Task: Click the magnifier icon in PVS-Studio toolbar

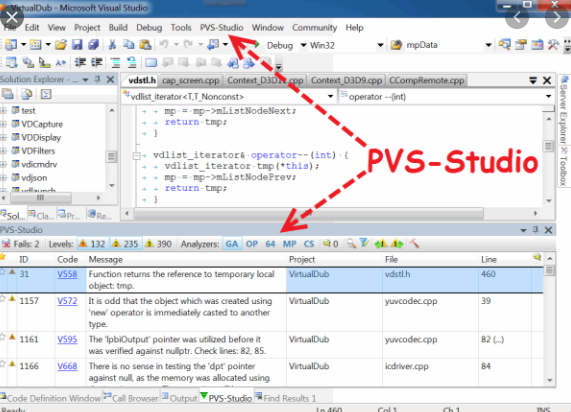Action: click(351, 243)
